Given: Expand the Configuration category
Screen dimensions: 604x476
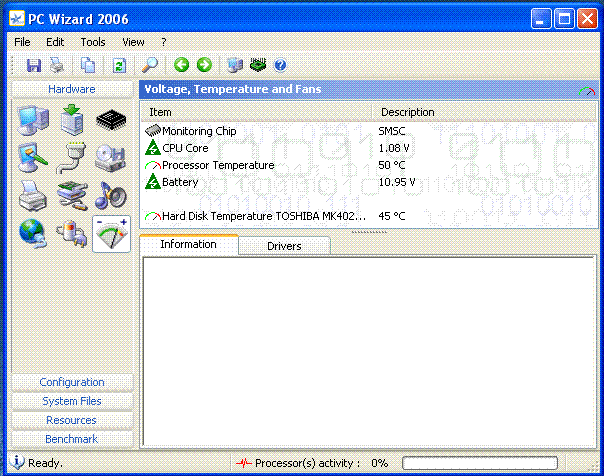Looking at the screenshot, I should (x=72, y=382).
